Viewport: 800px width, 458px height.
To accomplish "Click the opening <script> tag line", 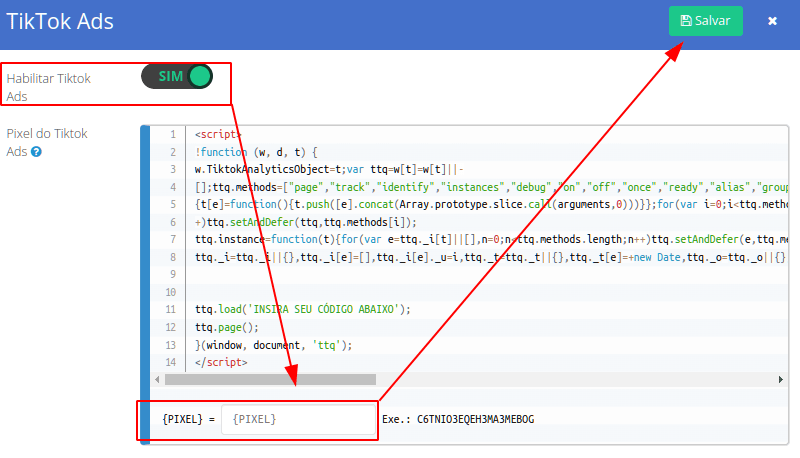I will (x=219, y=134).
